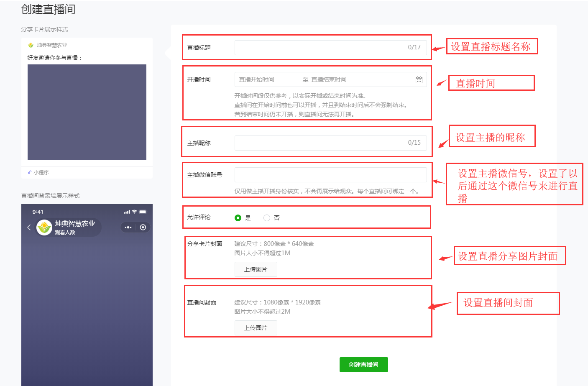Click the 创建直播间 page heading
This screenshot has width=588, height=386.
coord(48,9)
